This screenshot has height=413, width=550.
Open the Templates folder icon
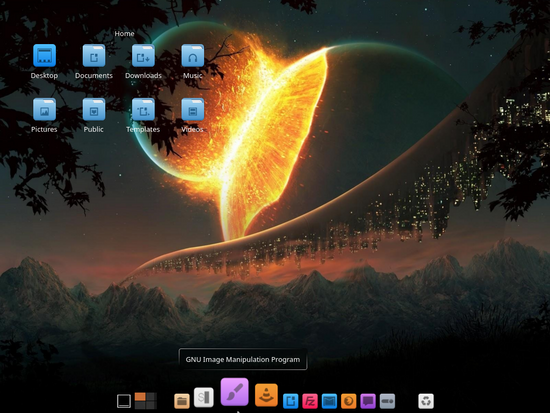pyautogui.click(x=143, y=109)
